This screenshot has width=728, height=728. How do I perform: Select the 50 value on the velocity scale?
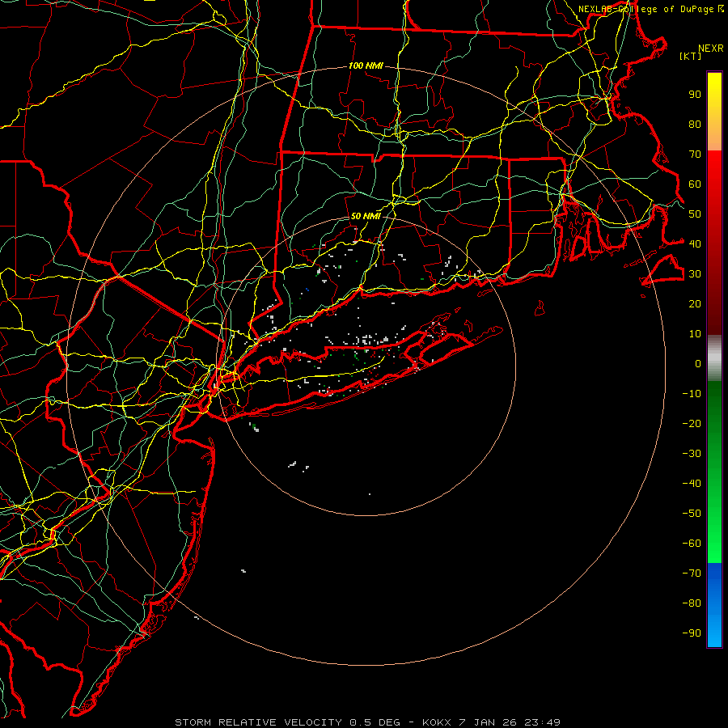click(x=695, y=214)
